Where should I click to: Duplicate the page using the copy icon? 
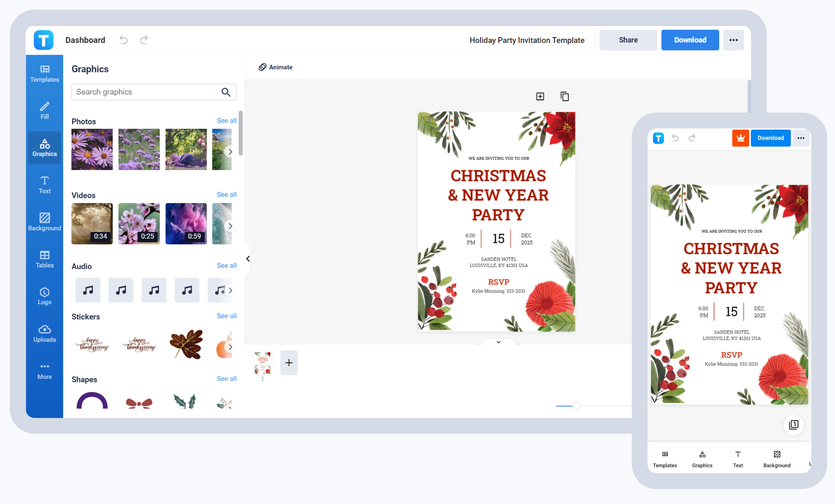pyautogui.click(x=564, y=96)
